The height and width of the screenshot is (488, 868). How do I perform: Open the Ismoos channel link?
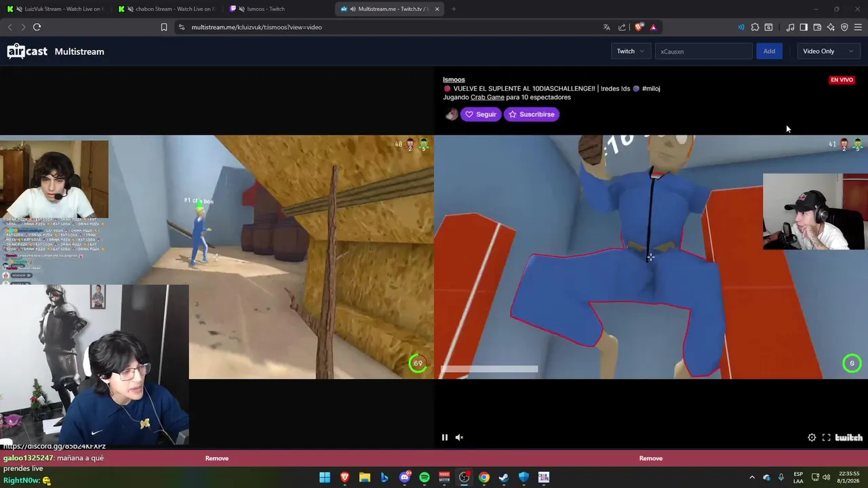pyautogui.click(x=454, y=79)
